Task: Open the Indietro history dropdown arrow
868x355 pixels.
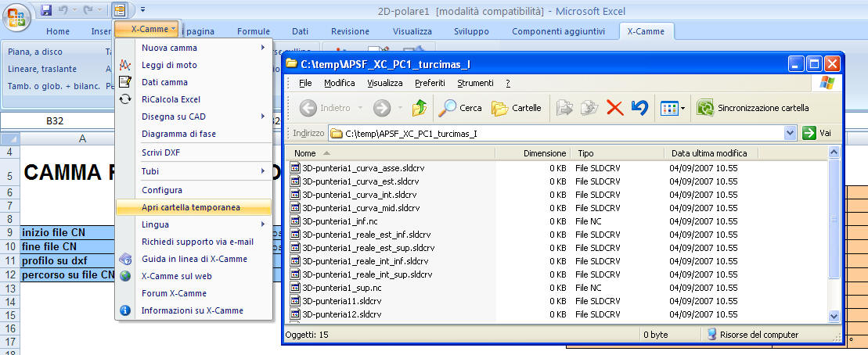Action: pyautogui.click(x=360, y=108)
